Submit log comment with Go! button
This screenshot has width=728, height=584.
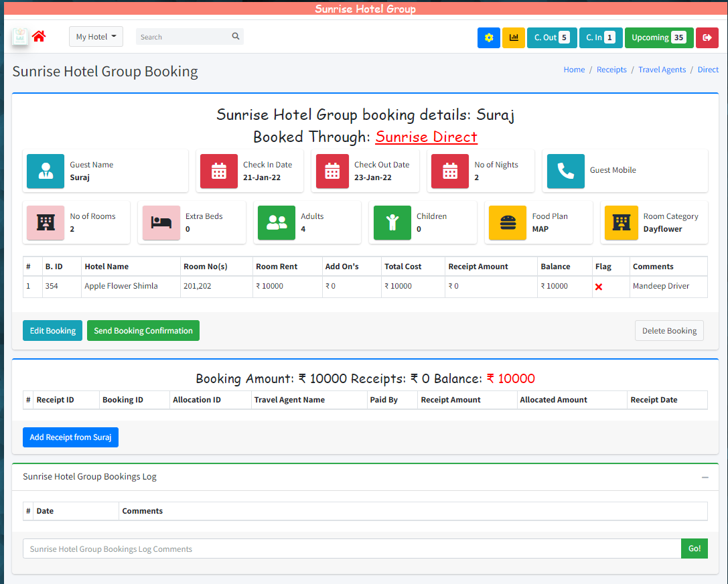(x=694, y=549)
